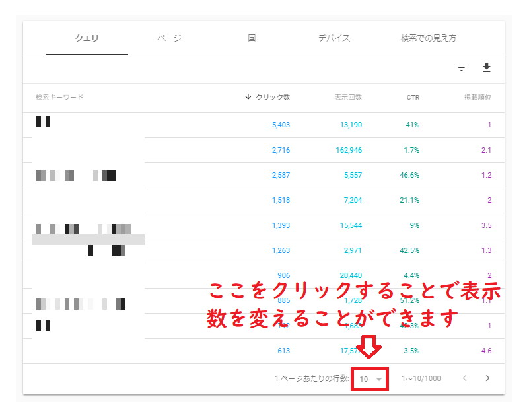
Task: Click the 15,544 impressions value
Action: pyautogui.click(x=351, y=225)
